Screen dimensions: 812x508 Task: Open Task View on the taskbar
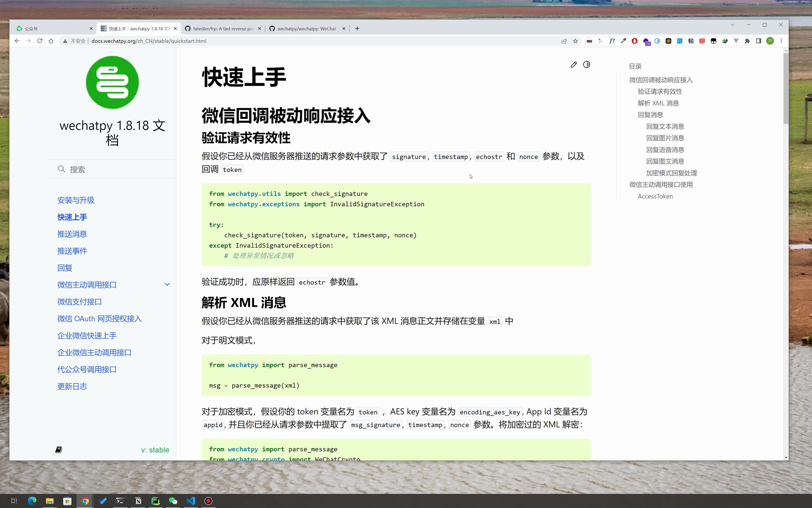[14, 501]
